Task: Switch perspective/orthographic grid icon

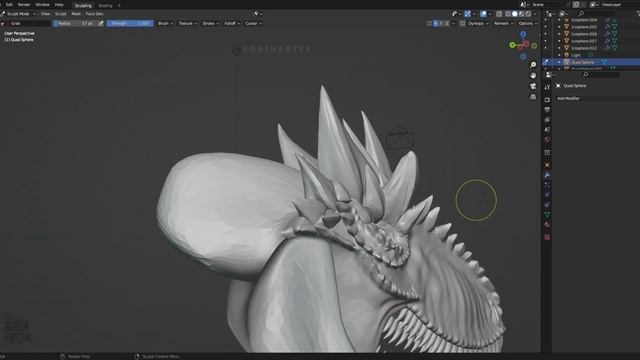Action: tap(533, 97)
